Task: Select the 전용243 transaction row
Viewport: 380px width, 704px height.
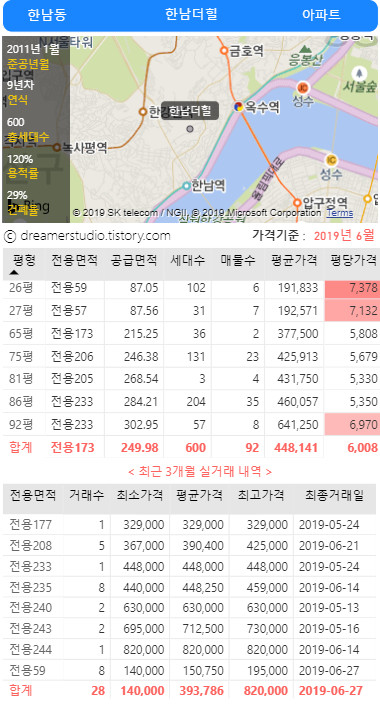Action: point(190,629)
